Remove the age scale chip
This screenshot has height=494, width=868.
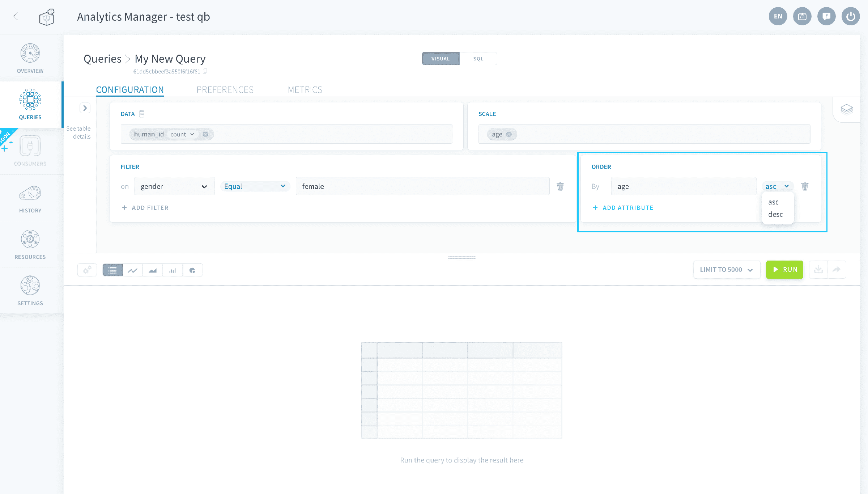coord(509,134)
